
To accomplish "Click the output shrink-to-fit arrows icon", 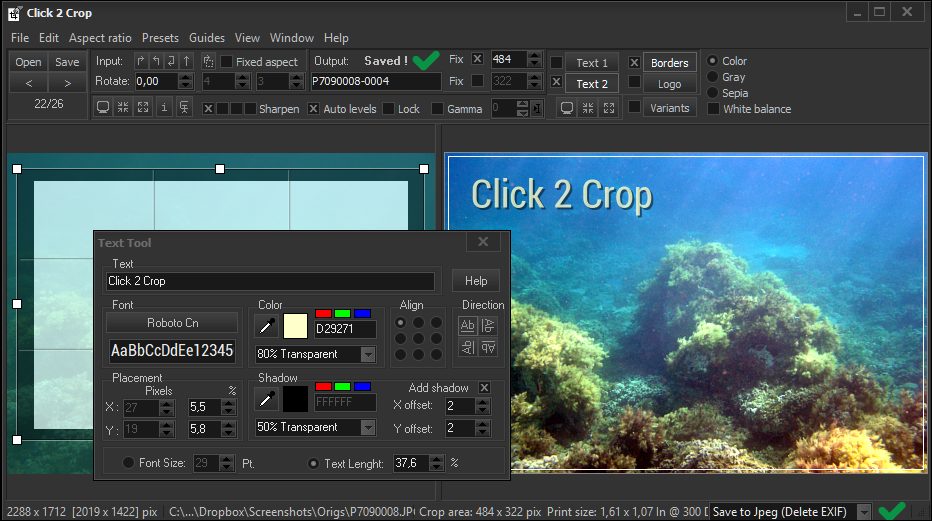I will (588, 108).
